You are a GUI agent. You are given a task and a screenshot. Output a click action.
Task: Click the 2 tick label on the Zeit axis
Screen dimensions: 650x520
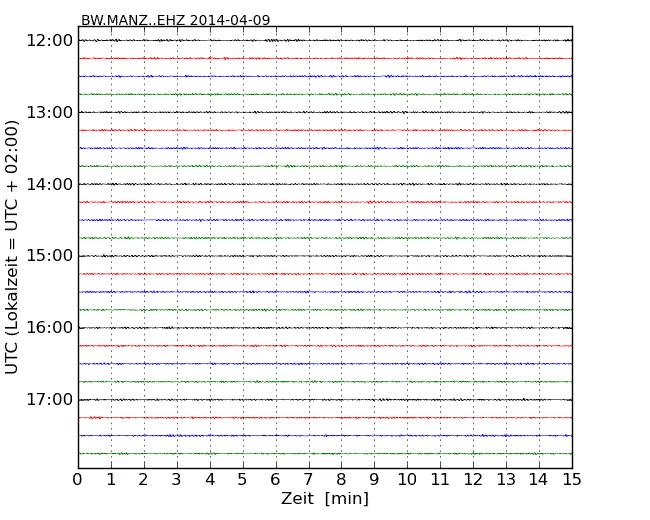click(143, 479)
